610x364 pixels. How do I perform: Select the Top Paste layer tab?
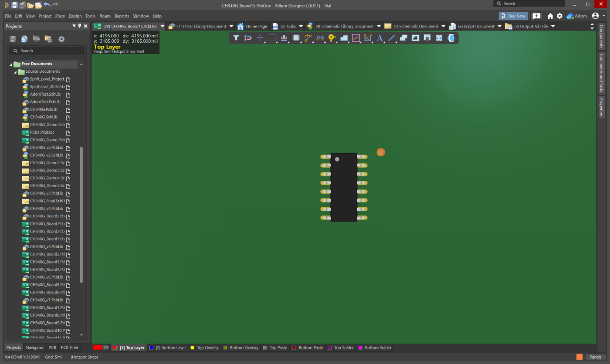point(275,348)
